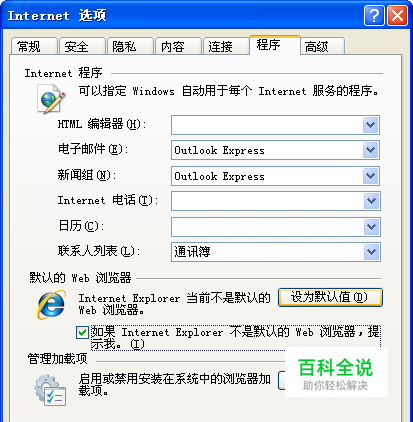Expand the 新闻组 dropdown list
413x422 pixels.
371,176
